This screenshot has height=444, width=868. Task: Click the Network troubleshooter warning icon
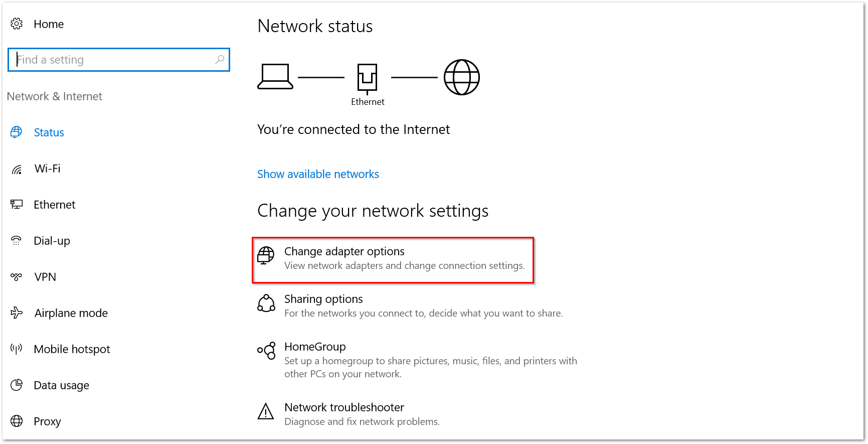[266, 411]
